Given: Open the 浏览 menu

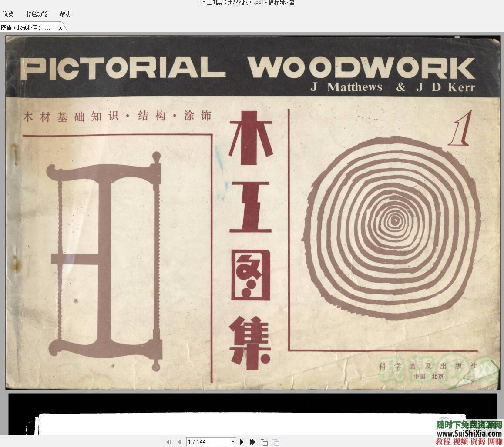Looking at the screenshot, I should coord(8,14).
